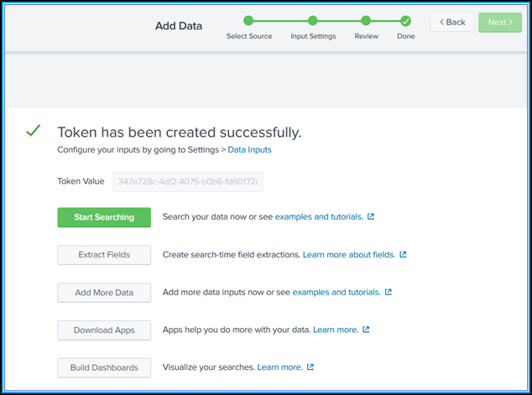Click the Done step label
Viewport: 532px width, 395px height.
click(406, 36)
